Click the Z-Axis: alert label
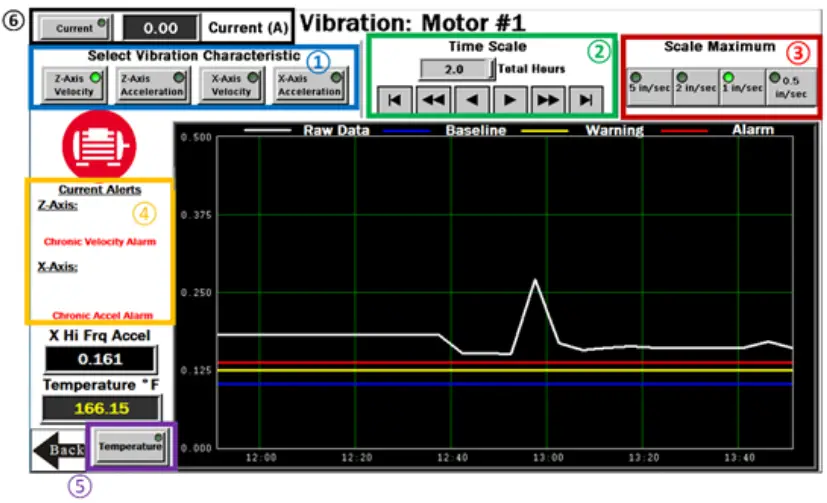 [x=57, y=205]
